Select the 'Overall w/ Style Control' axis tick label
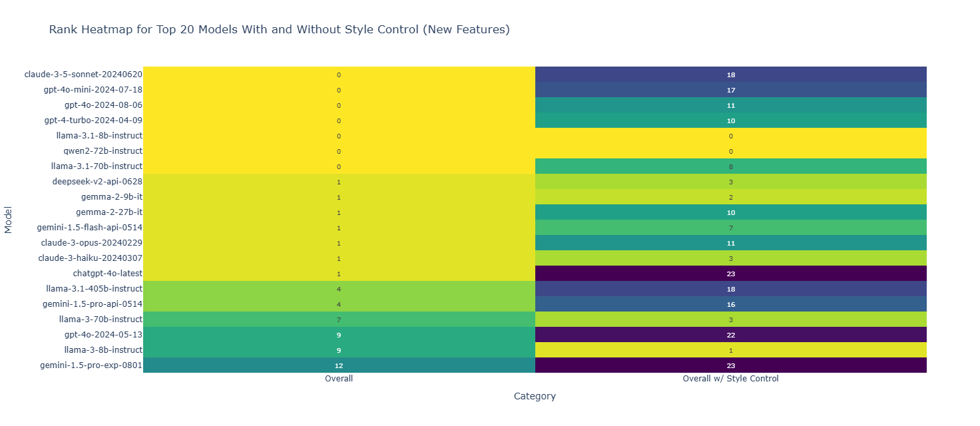 [x=730, y=379]
